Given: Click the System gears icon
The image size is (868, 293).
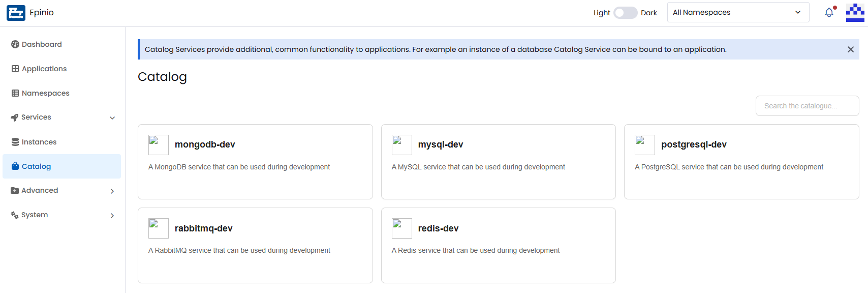Looking at the screenshot, I should [15, 215].
